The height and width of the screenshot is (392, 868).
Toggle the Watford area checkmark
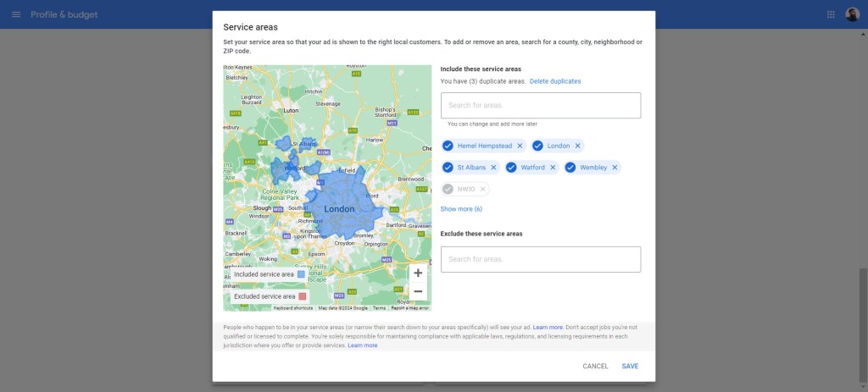click(511, 168)
